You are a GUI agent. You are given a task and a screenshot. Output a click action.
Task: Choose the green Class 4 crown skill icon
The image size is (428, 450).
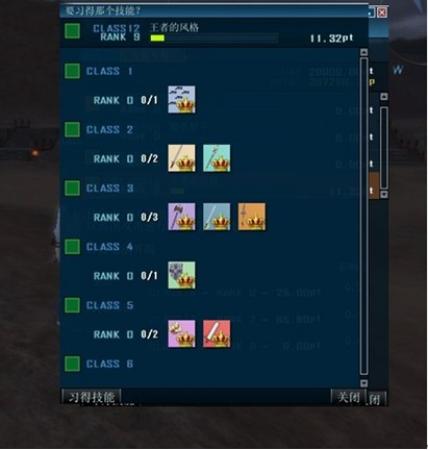(x=182, y=275)
